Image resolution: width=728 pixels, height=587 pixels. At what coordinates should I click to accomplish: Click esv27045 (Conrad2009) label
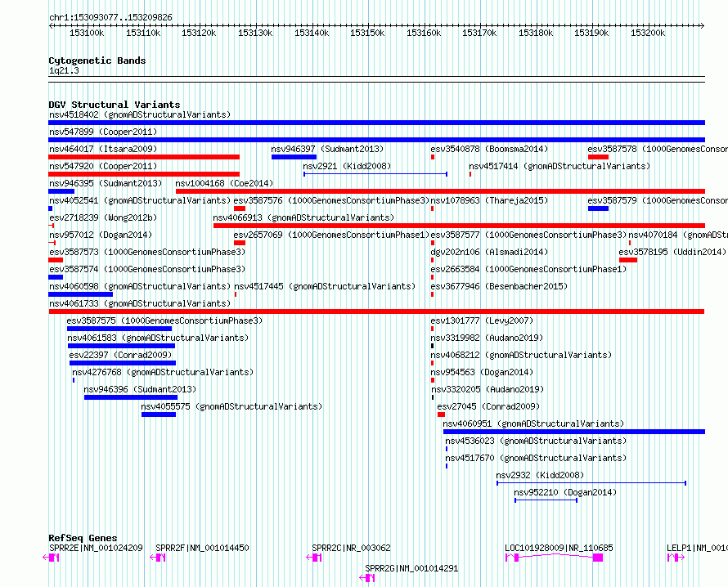tap(488, 406)
